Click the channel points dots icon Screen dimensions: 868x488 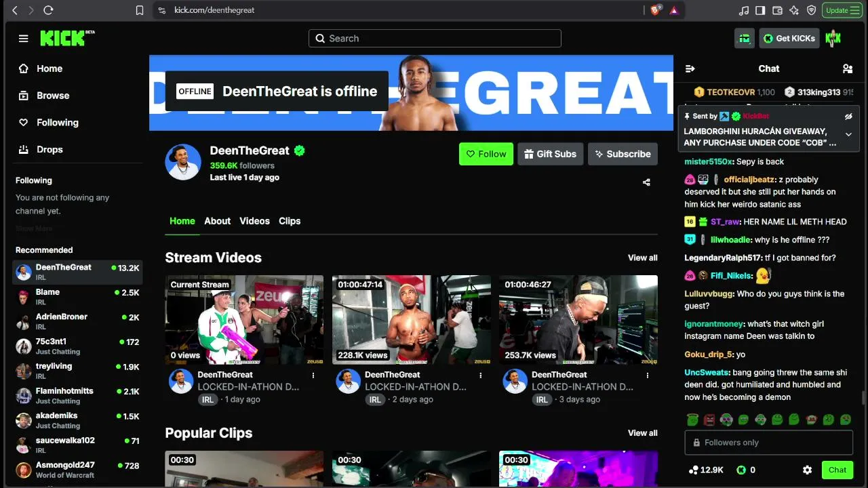[x=693, y=470]
